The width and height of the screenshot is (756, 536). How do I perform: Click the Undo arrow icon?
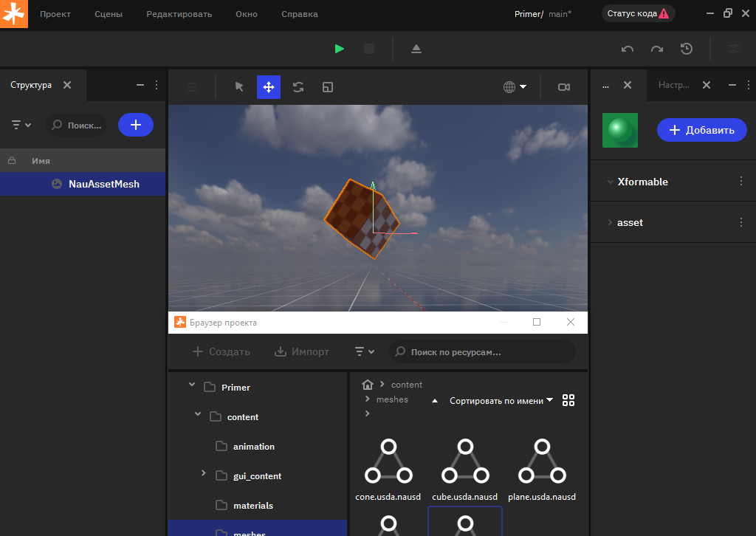tap(628, 49)
